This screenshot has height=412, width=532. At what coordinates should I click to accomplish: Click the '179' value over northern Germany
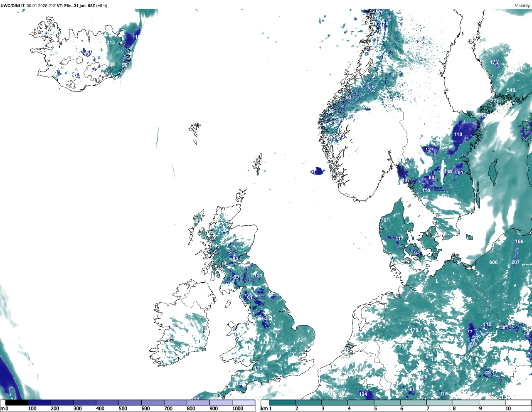tap(414, 331)
